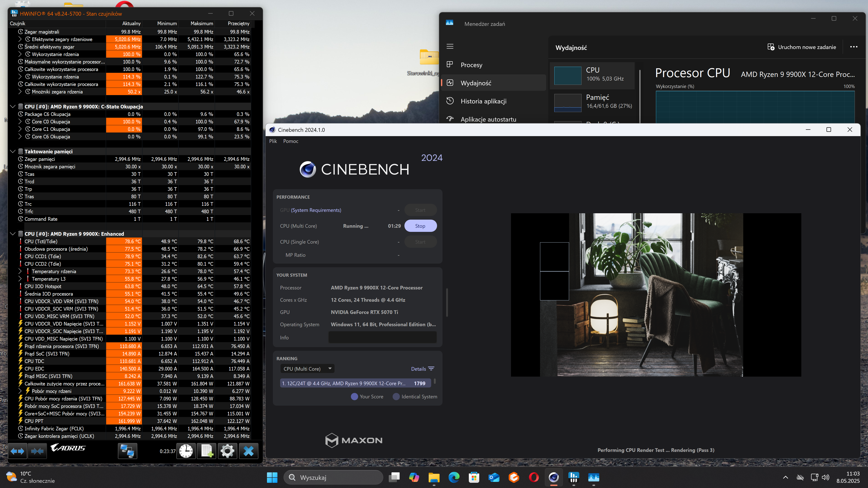The image size is (868, 488).
Task: Open Historia aplikacji in Task Manager
Action: pyautogui.click(x=494, y=101)
